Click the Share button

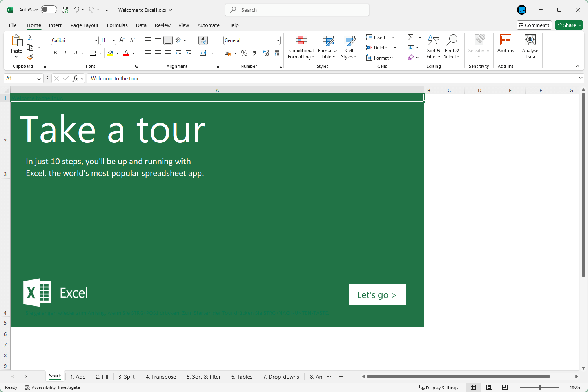click(568, 25)
